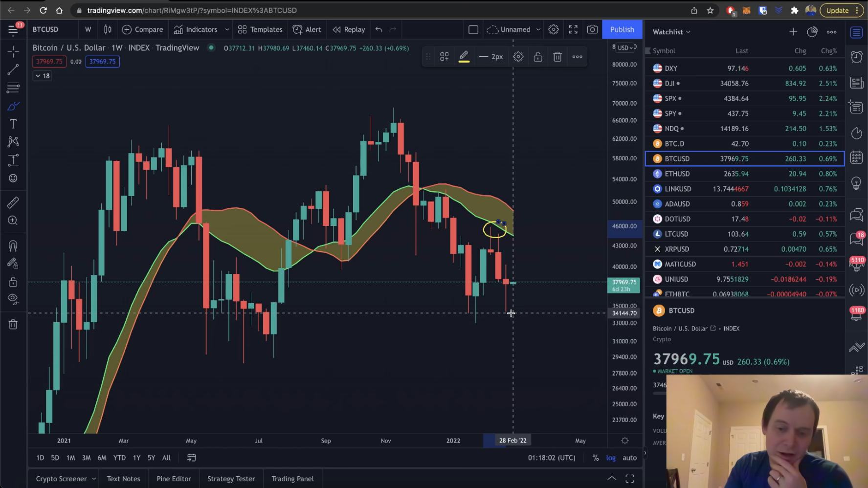Viewport: 868px width, 488px height.
Task: Open watchlist more options menu
Action: [x=831, y=32]
